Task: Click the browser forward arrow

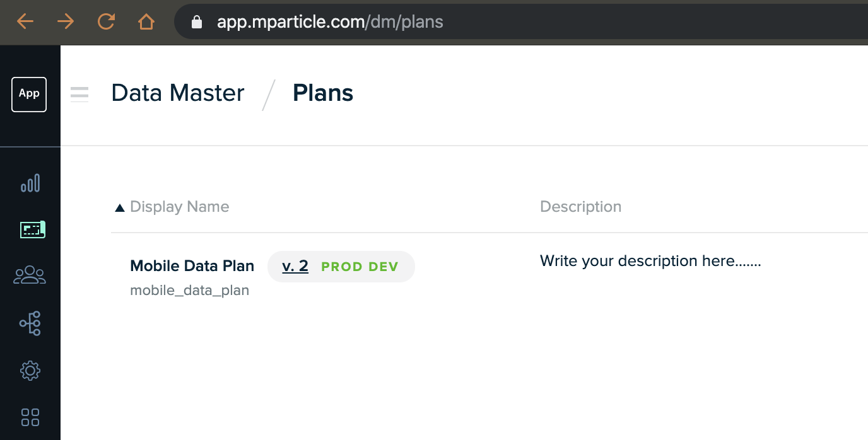Action: click(66, 22)
